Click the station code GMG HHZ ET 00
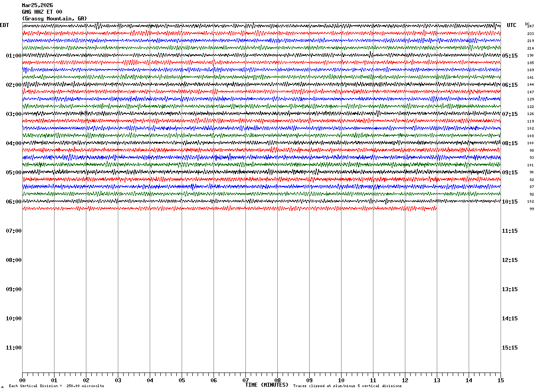The width and height of the screenshot is (536, 392). [x=42, y=12]
